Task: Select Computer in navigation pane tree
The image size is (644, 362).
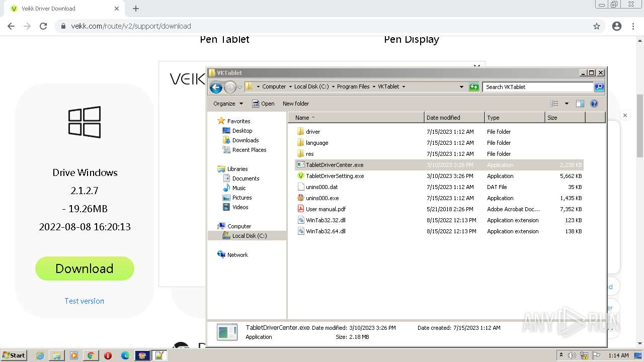Action: pos(239,226)
